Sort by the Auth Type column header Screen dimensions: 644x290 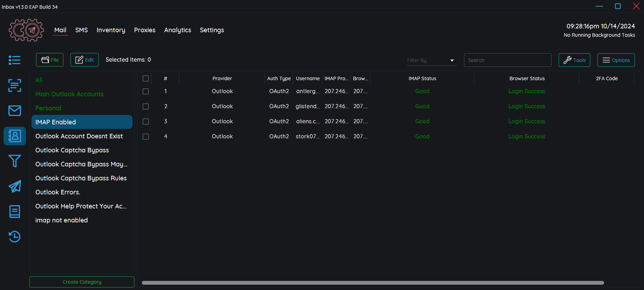click(x=279, y=78)
